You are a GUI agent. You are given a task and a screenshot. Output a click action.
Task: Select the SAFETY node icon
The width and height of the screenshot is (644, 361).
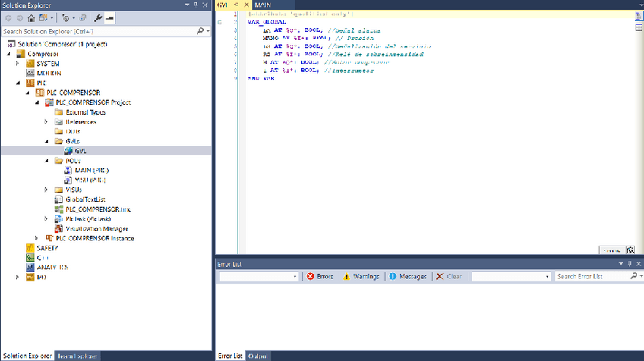click(x=30, y=248)
